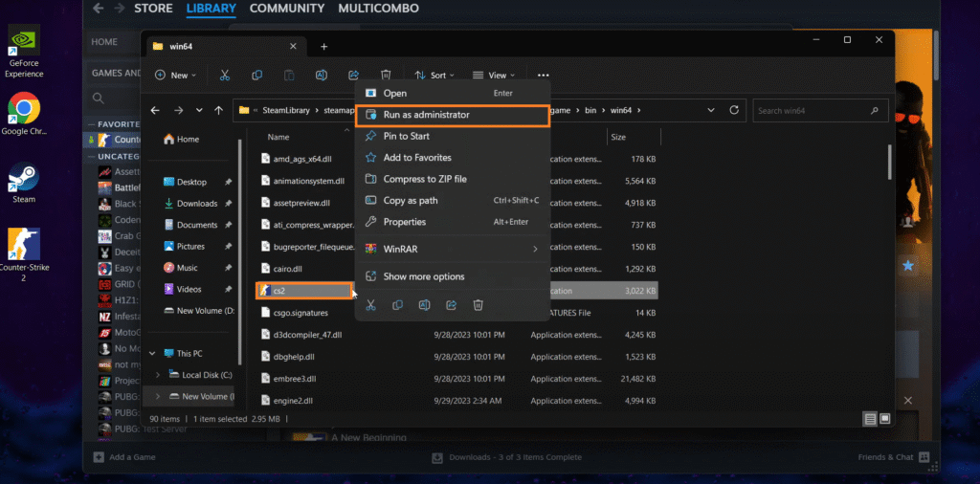Open Home in navigation pane
The image size is (980, 484).
181,140
